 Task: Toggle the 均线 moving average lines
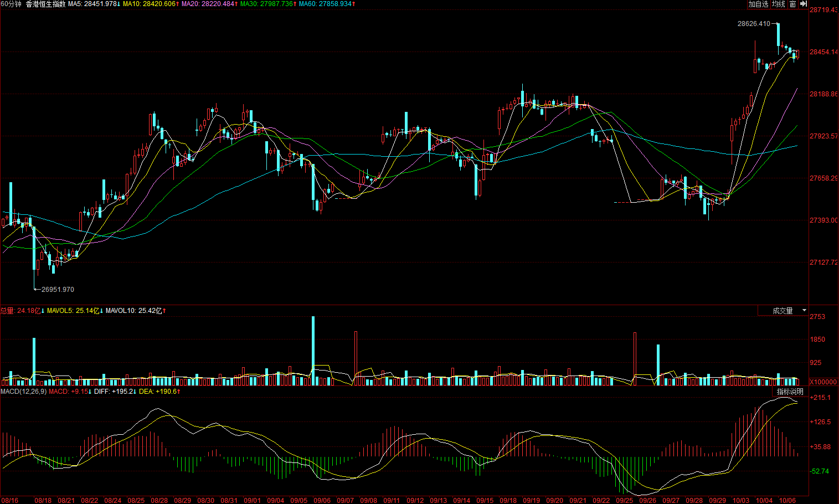point(779,4)
